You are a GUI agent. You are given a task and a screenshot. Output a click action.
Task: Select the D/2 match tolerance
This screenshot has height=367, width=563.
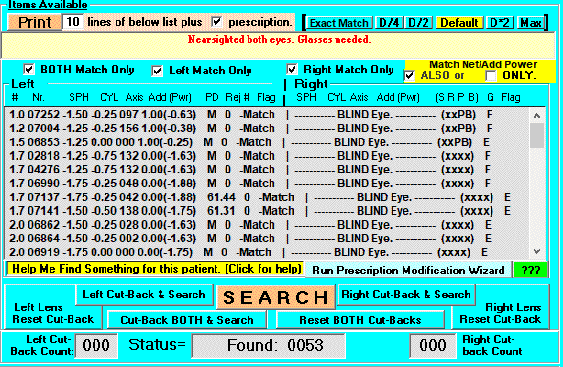(x=418, y=23)
